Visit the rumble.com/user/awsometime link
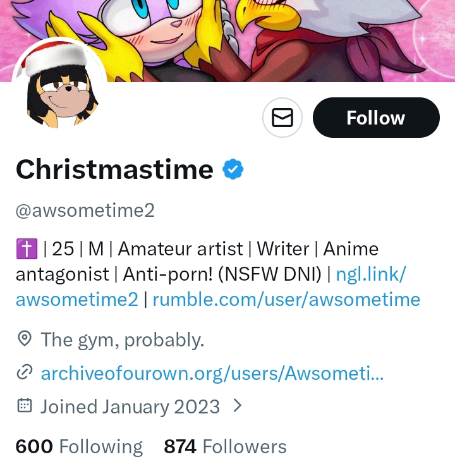Viewport: 455px width, 476px height. click(286, 299)
